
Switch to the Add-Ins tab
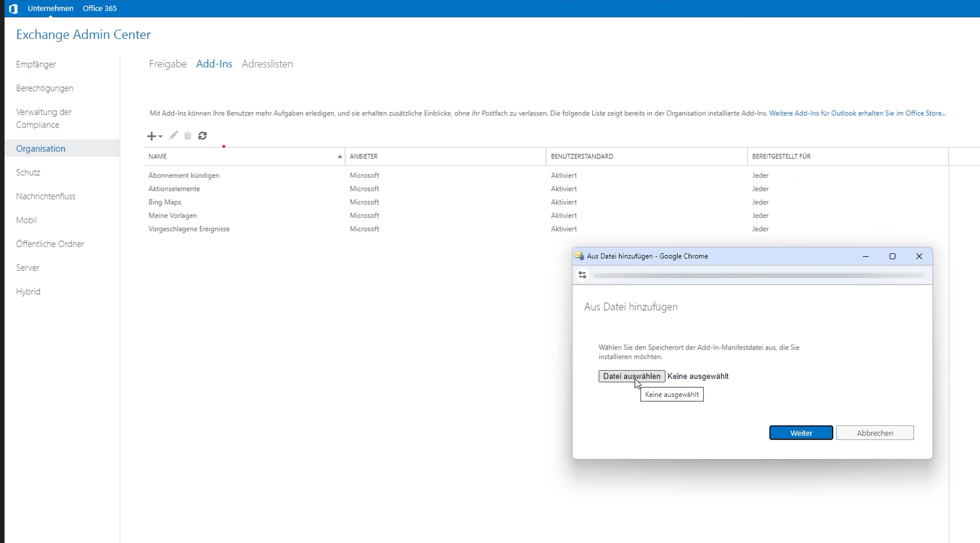click(x=214, y=64)
